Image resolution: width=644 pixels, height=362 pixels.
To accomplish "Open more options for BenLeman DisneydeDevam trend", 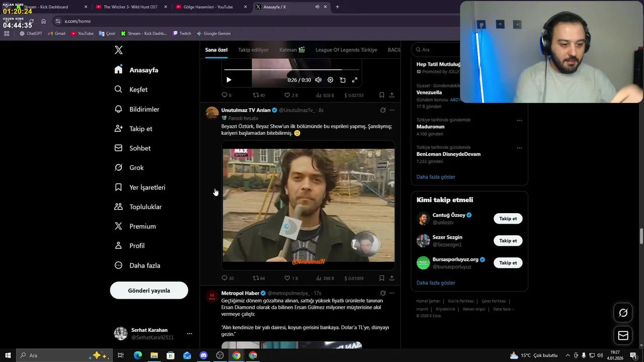I will [519, 148].
